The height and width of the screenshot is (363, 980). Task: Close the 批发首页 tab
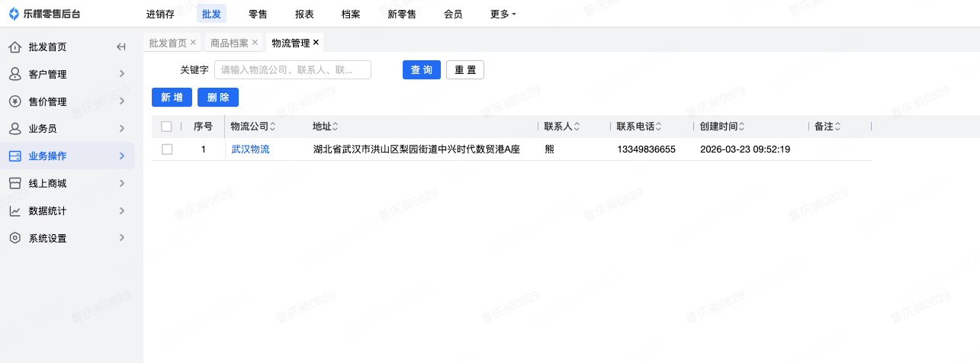[193, 43]
